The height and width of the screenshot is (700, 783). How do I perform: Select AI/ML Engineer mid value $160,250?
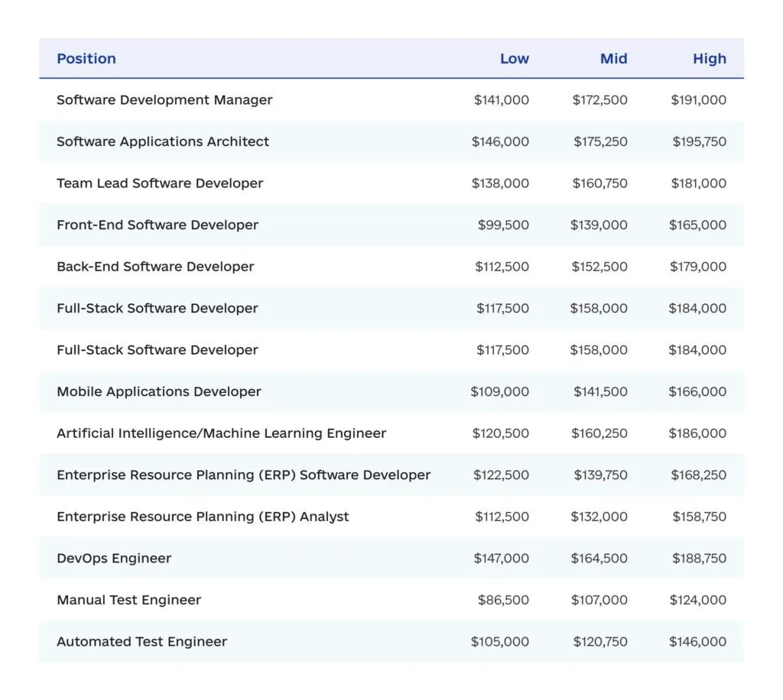[599, 433]
